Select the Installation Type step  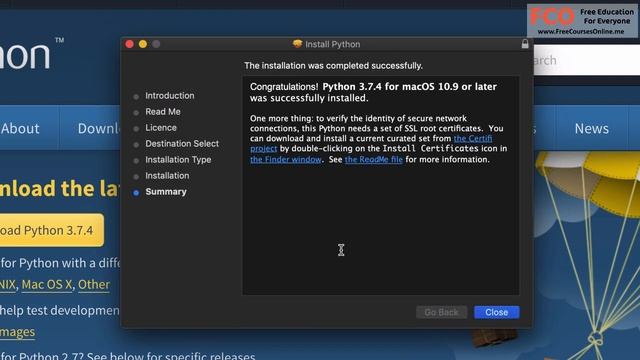178,160
